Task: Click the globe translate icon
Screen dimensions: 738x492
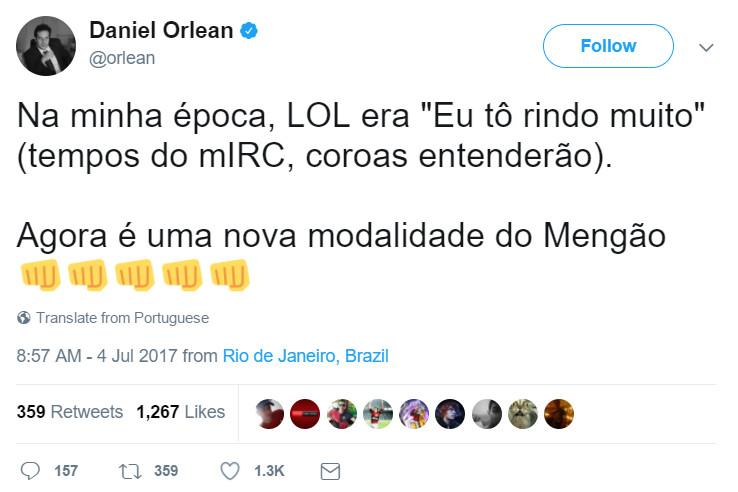Action: pos(24,318)
